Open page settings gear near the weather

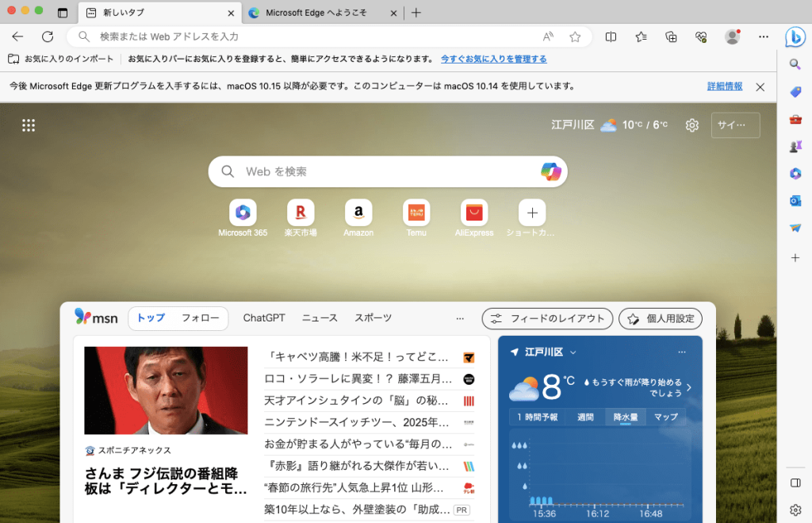691,125
